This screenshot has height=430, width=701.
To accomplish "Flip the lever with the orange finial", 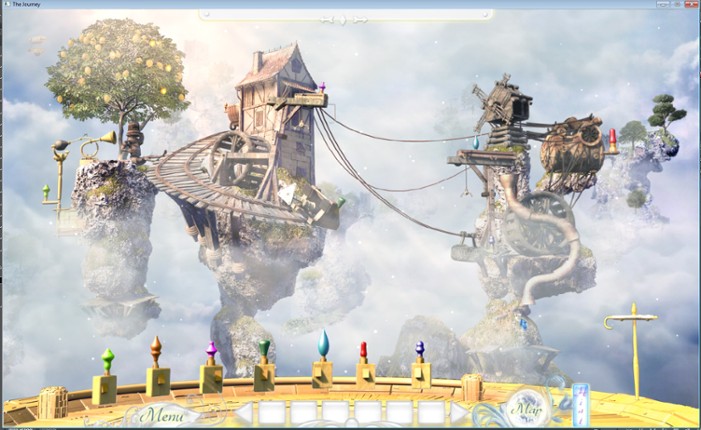I will [157, 367].
